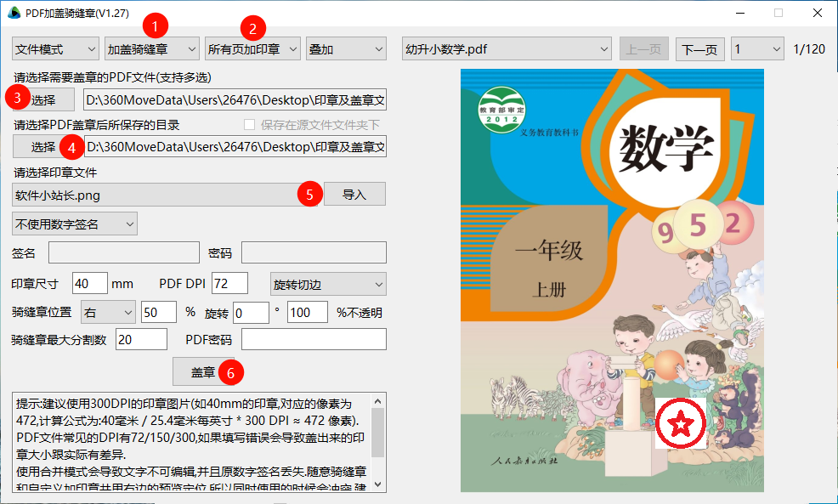Click the 软件小站长.png stamp file field
The height and width of the screenshot is (504, 838).
(x=165, y=195)
